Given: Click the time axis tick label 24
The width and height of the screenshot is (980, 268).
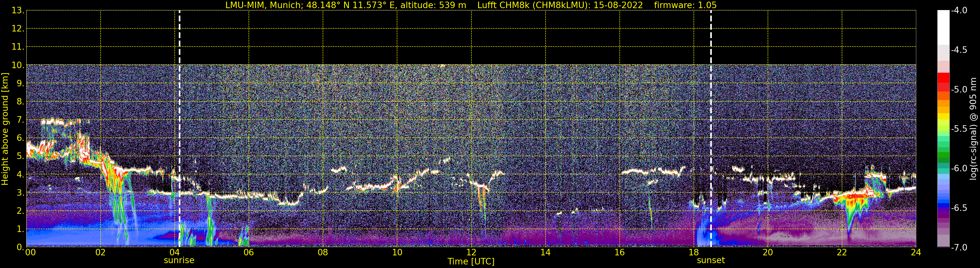Looking at the screenshot, I should tap(916, 252).
